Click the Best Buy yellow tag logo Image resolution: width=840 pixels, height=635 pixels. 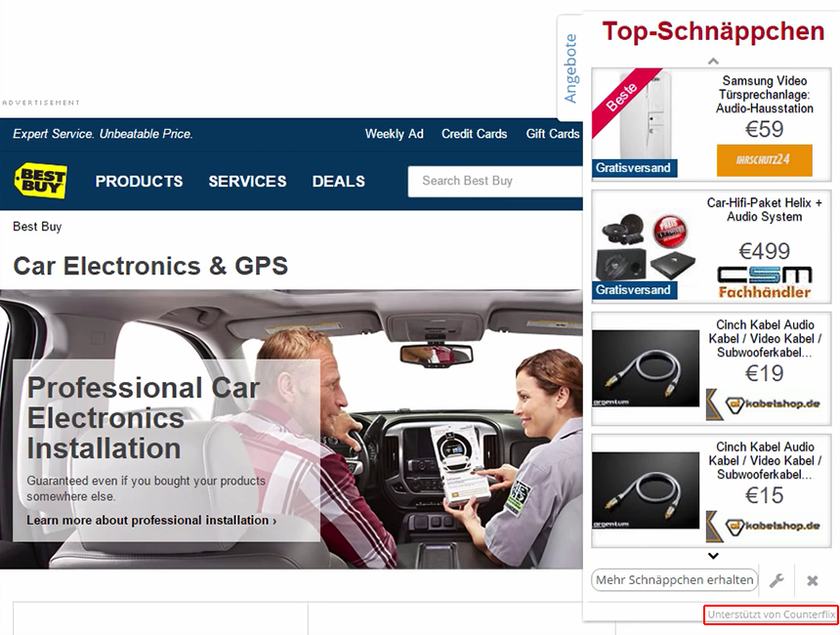coord(40,181)
